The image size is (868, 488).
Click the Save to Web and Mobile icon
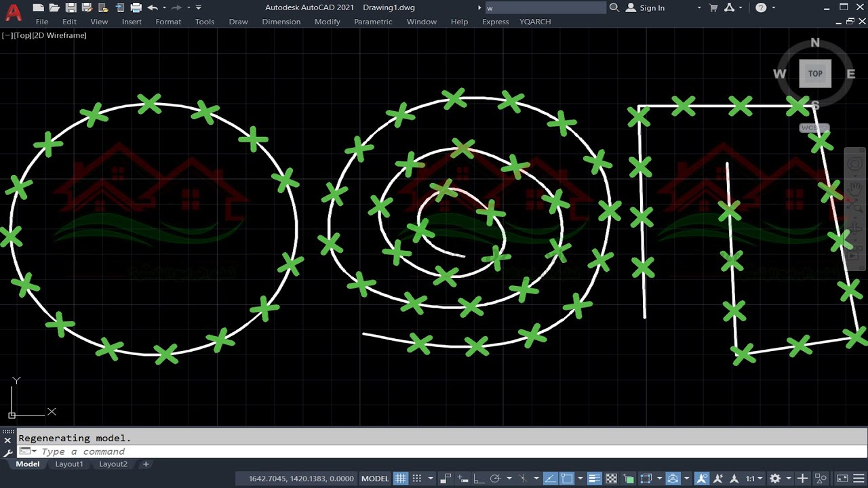coord(119,7)
